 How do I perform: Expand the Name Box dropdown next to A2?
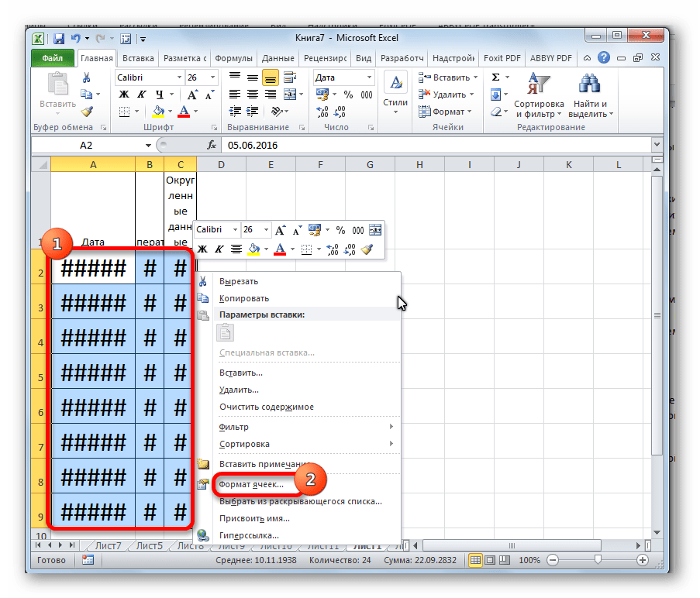click(x=148, y=145)
